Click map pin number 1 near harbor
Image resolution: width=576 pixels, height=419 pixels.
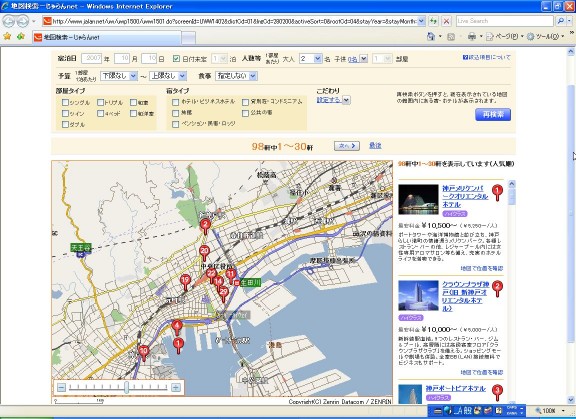point(178,346)
